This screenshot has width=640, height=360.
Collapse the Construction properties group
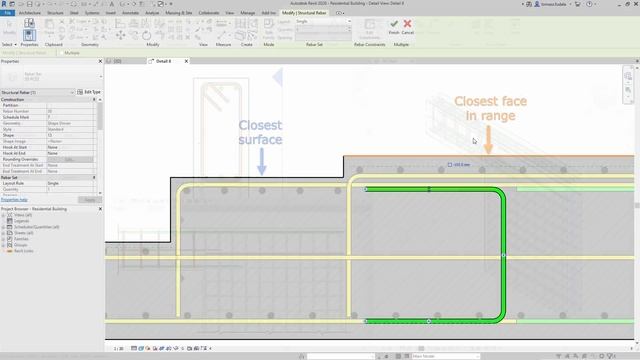pyautogui.click(x=94, y=100)
